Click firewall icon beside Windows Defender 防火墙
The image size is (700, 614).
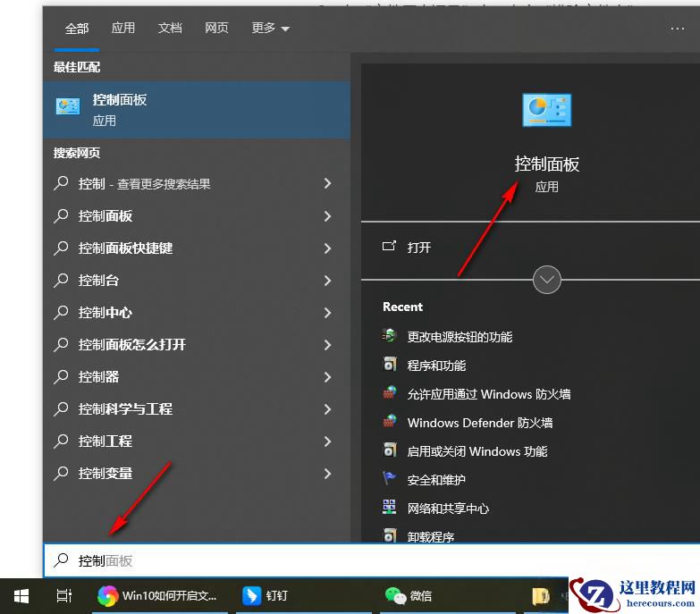pyautogui.click(x=390, y=421)
